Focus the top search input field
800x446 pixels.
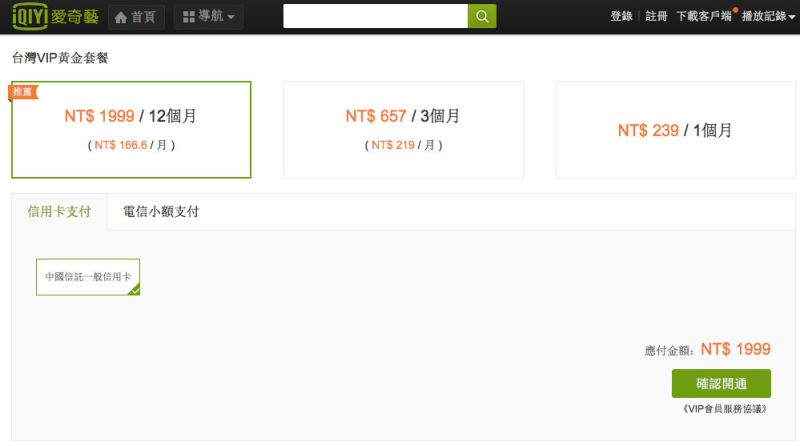pyautogui.click(x=376, y=16)
